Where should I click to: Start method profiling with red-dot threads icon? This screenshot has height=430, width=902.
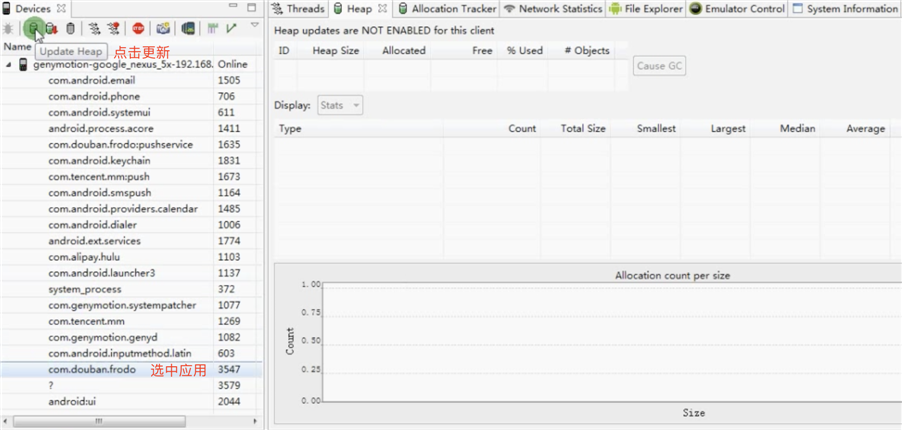point(113,28)
